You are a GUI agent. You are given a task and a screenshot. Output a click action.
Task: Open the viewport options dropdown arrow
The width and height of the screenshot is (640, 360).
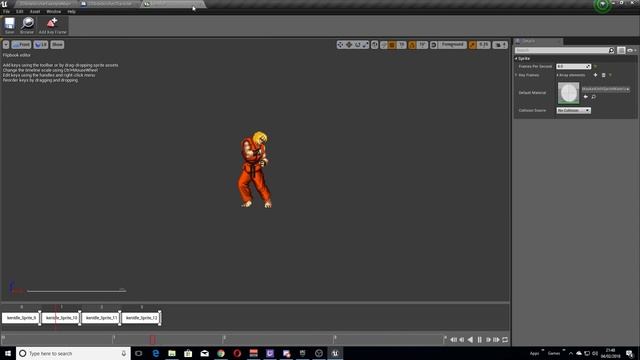tap(6, 44)
